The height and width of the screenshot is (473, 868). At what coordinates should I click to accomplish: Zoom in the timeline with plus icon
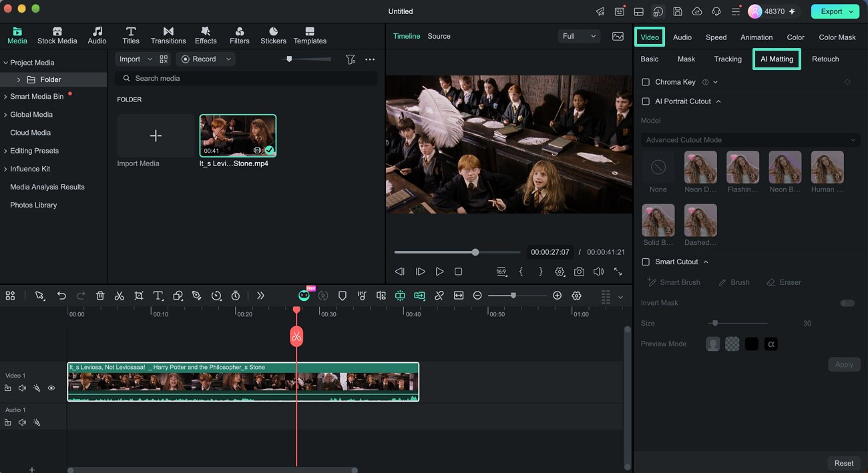(x=558, y=296)
